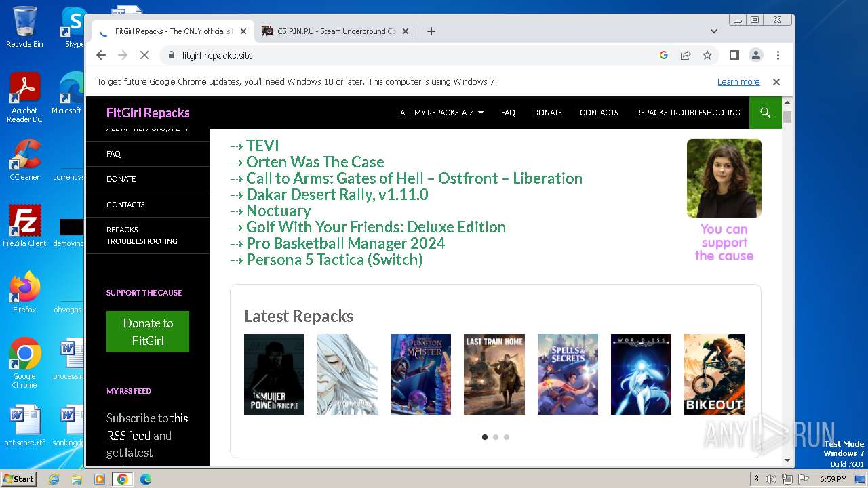Open the Dungeon Master cover thumbnail
The width and height of the screenshot is (868, 488).
pyautogui.click(x=420, y=374)
